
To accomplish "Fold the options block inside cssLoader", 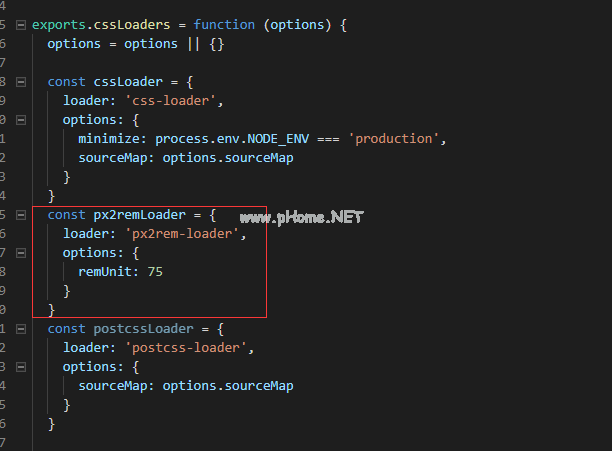I will point(21,119).
